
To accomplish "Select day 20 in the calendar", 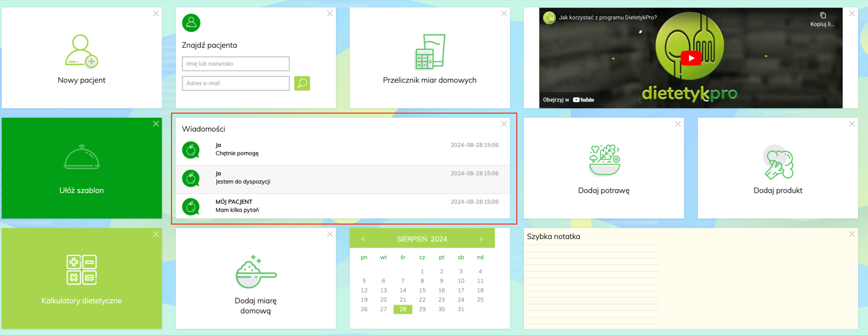I will [x=384, y=300].
